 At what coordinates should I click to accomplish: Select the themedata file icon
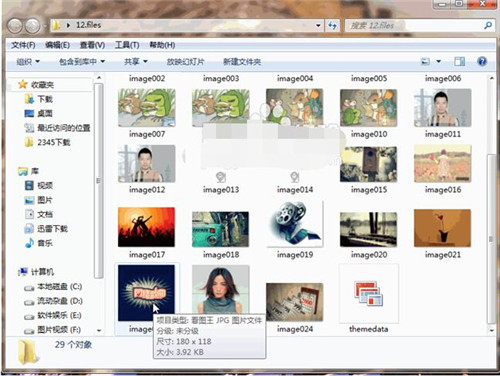[x=369, y=294]
